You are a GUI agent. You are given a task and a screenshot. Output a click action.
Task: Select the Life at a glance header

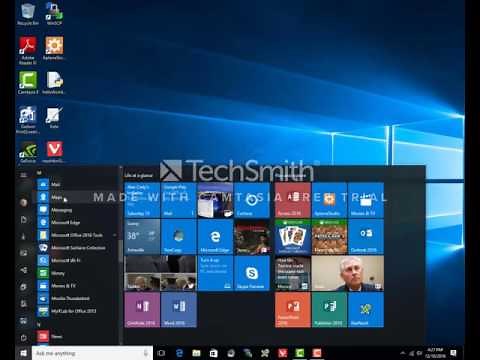(139, 175)
